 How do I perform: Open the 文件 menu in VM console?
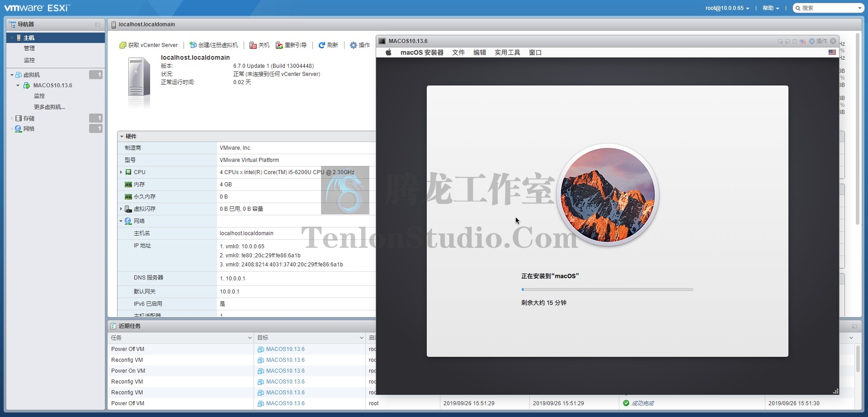pyautogui.click(x=458, y=52)
